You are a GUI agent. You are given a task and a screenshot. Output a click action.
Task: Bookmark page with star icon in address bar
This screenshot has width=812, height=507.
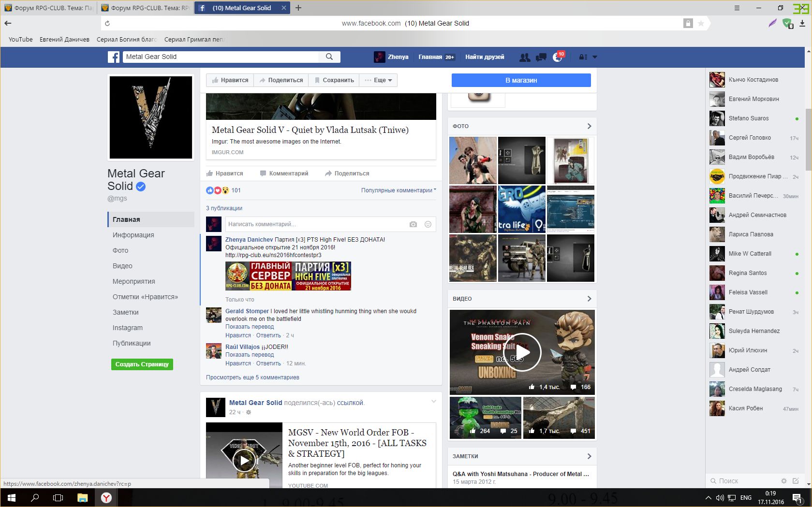[701, 23]
